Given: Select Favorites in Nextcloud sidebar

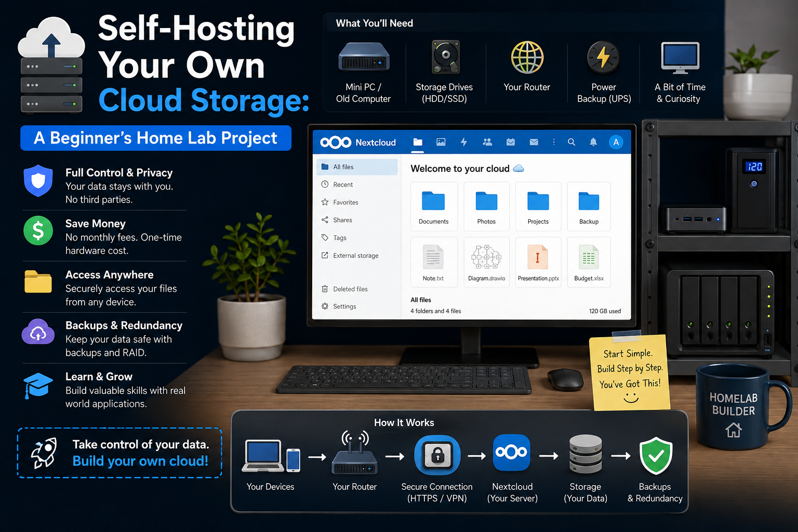Looking at the screenshot, I should pos(357,202).
